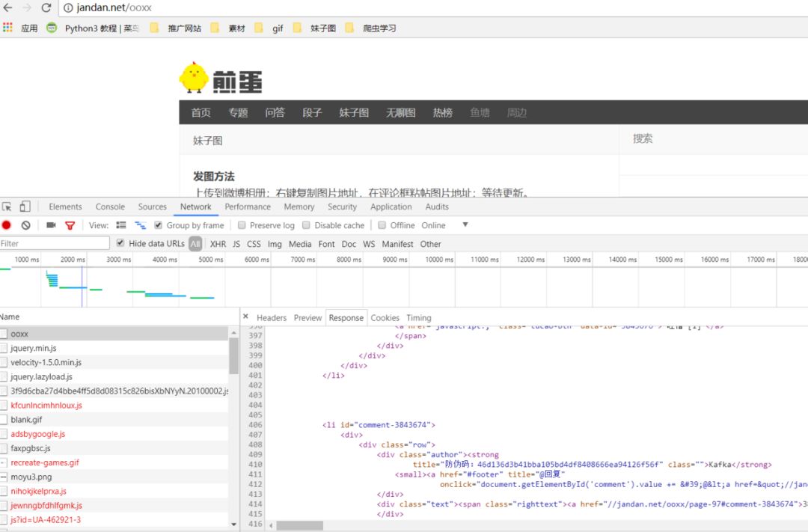Screen dimensions: 808x532
Task: Close the request details pane
Action: tap(246, 317)
